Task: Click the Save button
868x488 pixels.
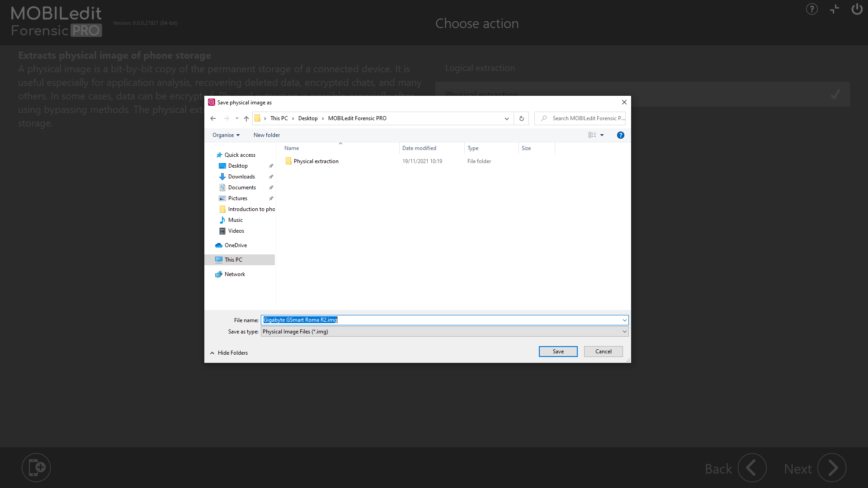Action: coord(558,352)
